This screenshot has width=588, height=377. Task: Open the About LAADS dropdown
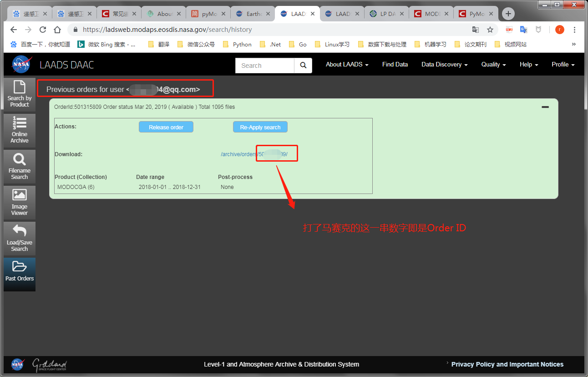tap(347, 64)
